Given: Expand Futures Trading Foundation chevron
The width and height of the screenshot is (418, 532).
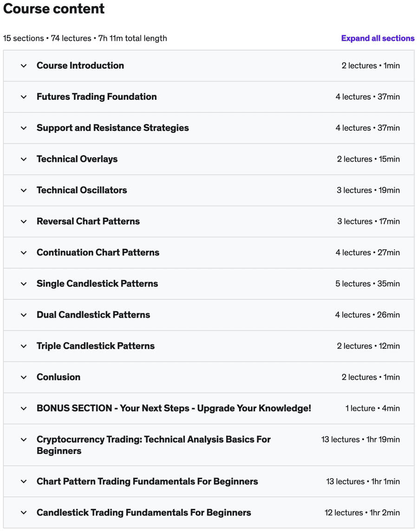Looking at the screenshot, I should click(x=24, y=97).
